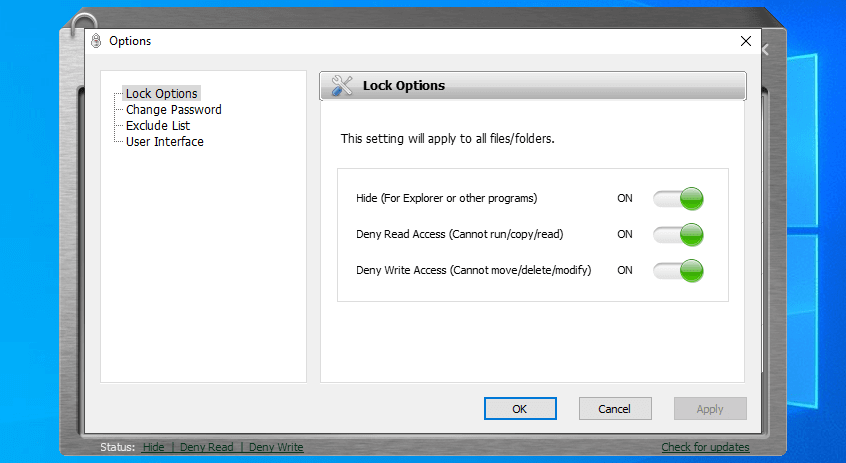Viewport: 846px width, 463px height.
Task: Close the Options dialog
Action: (746, 41)
